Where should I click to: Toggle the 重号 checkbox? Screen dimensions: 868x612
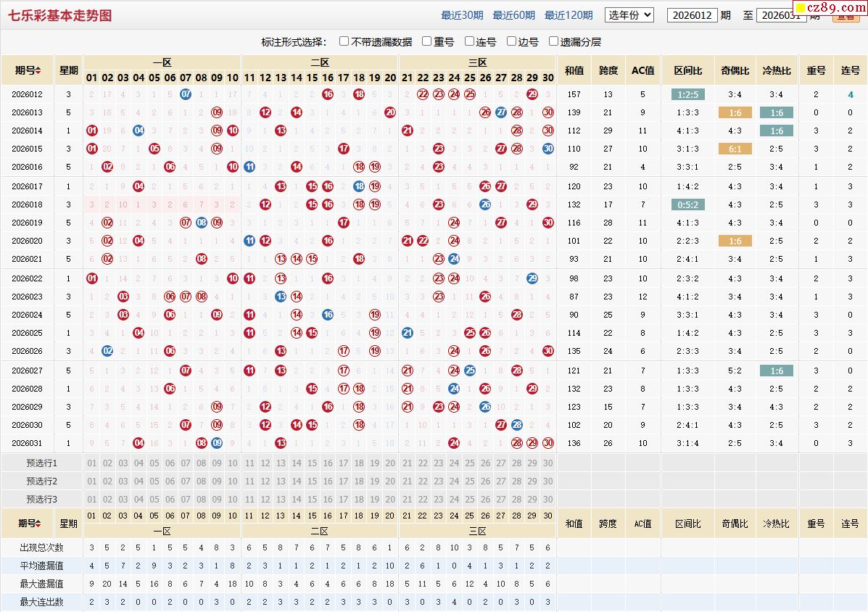(x=427, y=41)
